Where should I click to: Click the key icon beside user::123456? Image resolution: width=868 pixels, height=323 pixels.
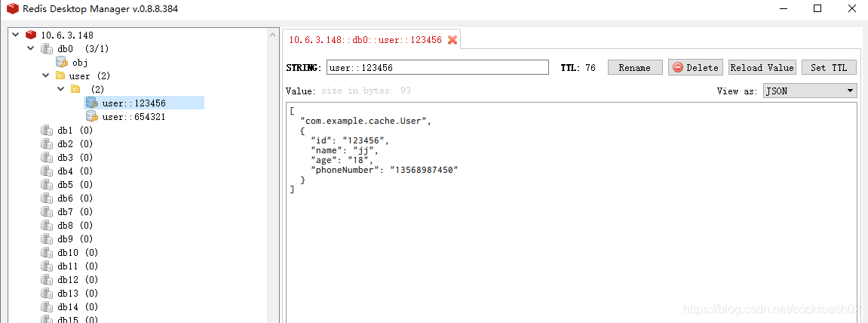click(x=92, y=103)
